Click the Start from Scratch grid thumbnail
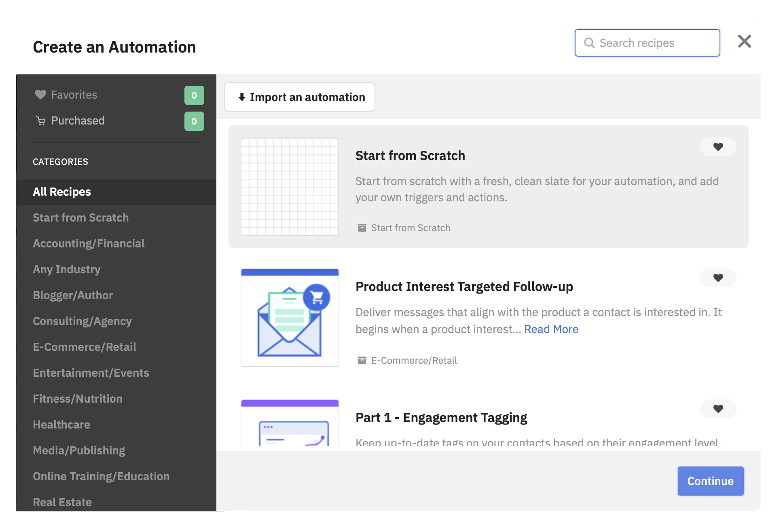The height and width of the screenshot is (532, 783). pyautogui.click(x=290, y=187)
